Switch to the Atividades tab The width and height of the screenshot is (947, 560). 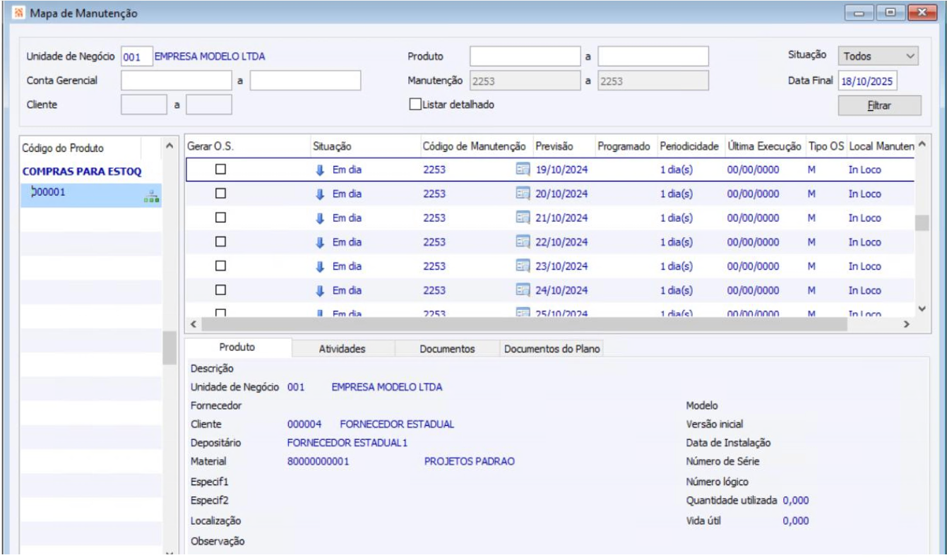(343, 349)
